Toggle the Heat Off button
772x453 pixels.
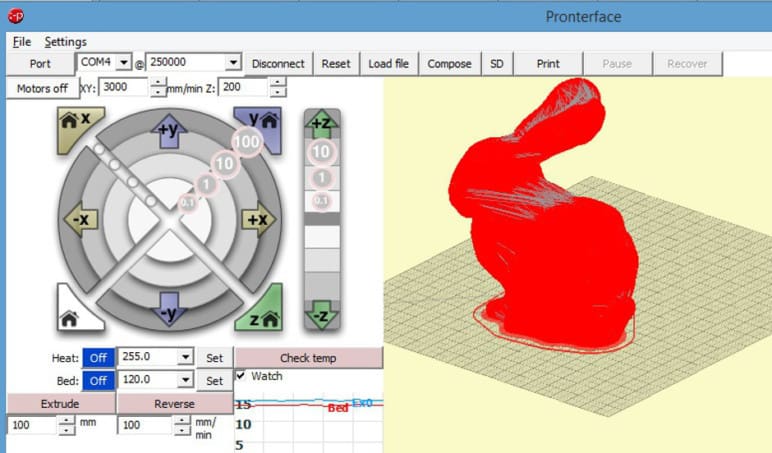click(97, 357)
